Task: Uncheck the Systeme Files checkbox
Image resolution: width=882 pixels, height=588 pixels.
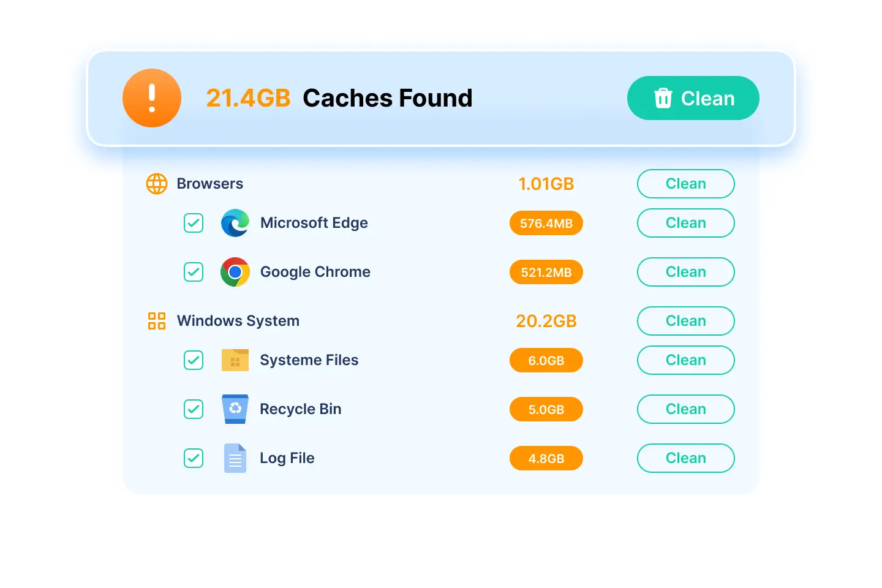Action: [194, 360]
